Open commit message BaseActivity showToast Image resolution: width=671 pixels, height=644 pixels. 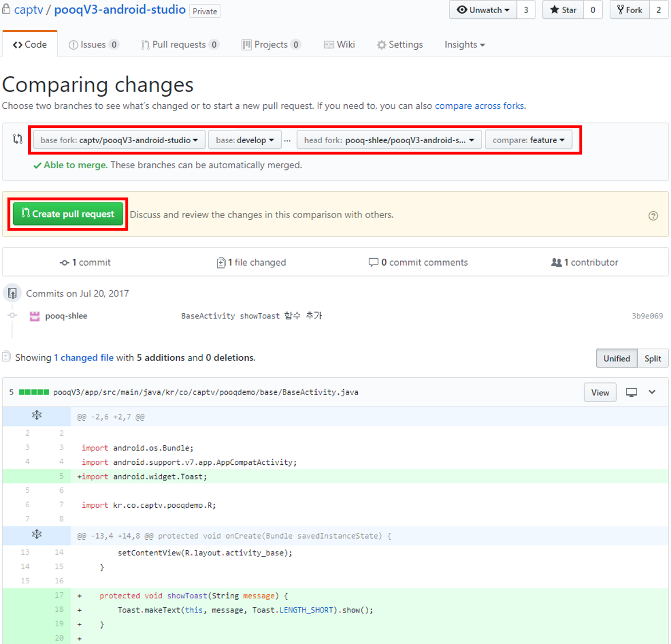251,316
